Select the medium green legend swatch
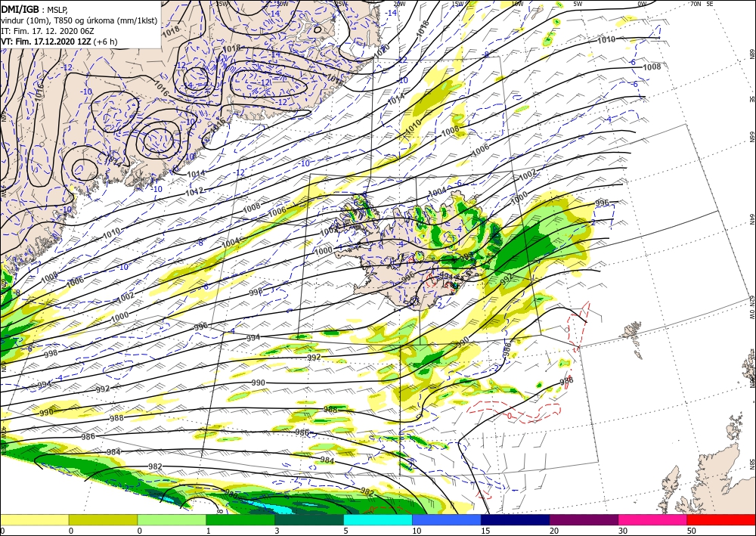756x536 pixels. click(240, 519)
